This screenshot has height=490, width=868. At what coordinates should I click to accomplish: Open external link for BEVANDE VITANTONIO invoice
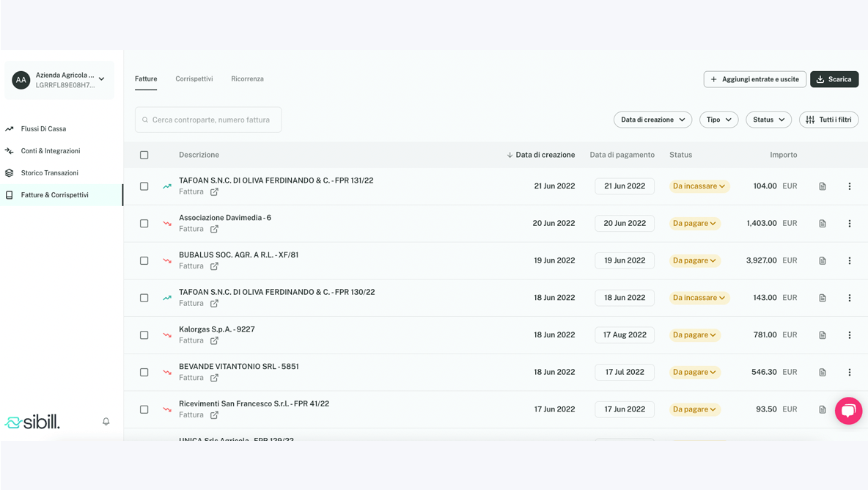[x=214, y=378]
